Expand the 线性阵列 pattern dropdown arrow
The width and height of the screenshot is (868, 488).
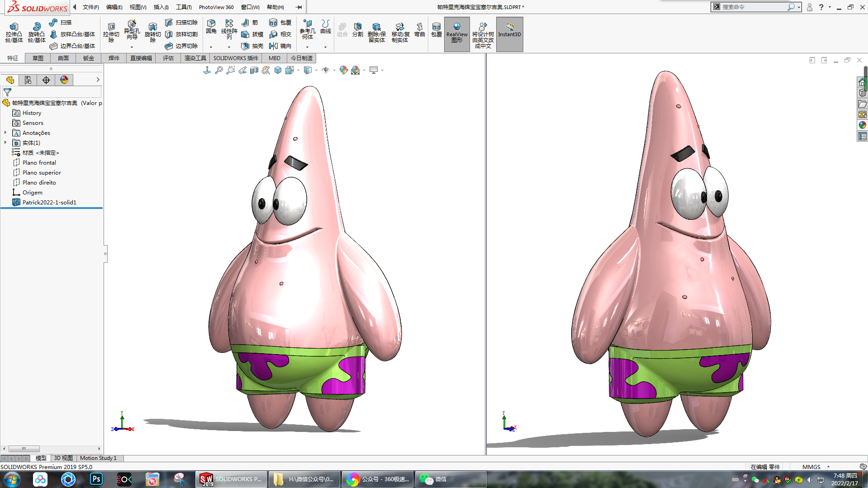tap(229, 47)
